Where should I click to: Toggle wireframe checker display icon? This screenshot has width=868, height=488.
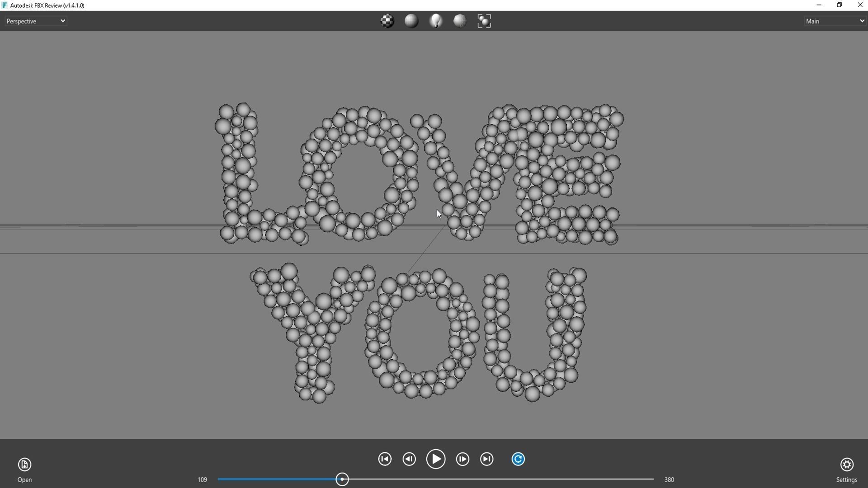[387, 21]
